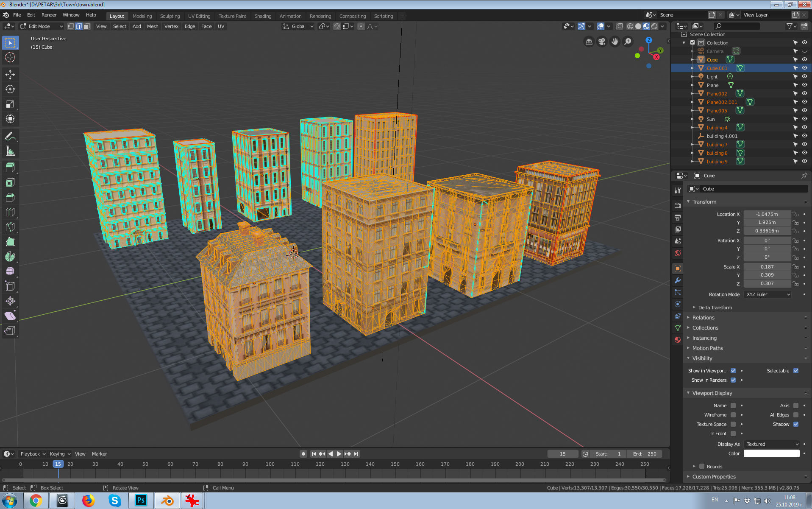Hide the Light object in outliner
Screen dimensions: 812x509
[804, 77]
